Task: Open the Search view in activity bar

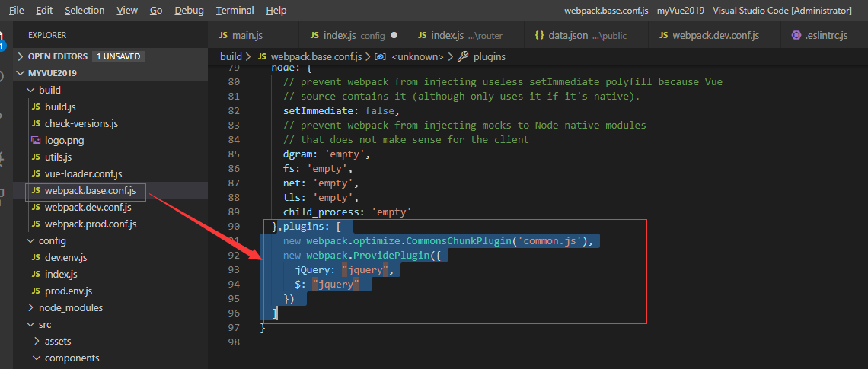Action: point(3,75)
